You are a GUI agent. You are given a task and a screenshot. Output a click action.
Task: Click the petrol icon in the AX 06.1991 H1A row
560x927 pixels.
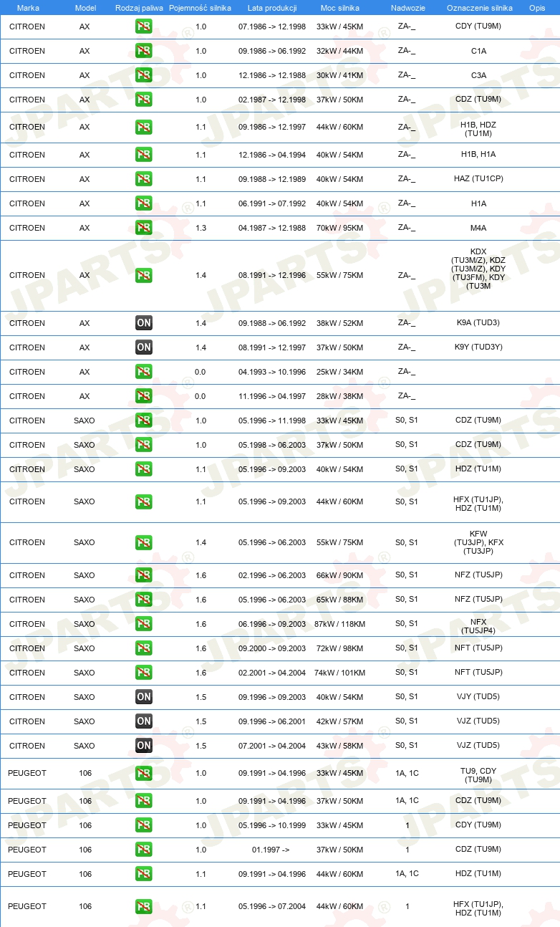click(x=144, y=203)
